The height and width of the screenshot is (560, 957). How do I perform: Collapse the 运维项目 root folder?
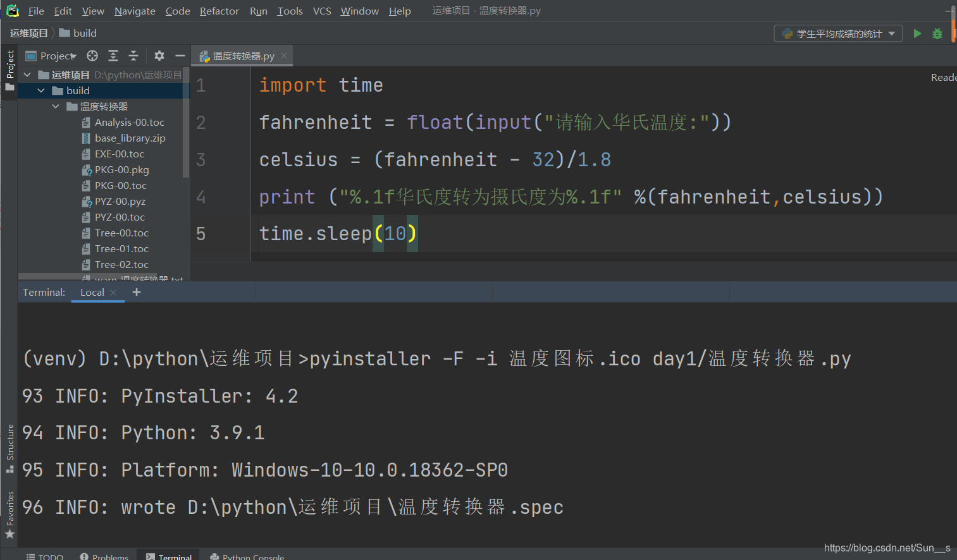click(x=27, y=75)
